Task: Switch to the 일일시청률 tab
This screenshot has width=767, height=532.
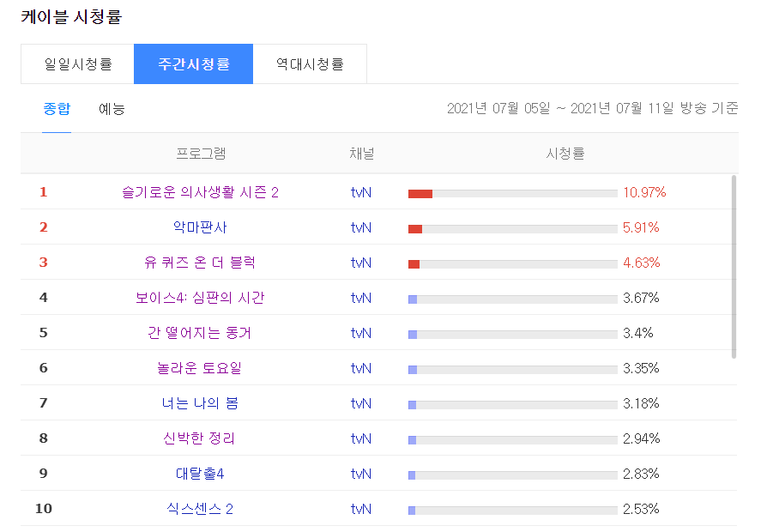Action: point(77,64)
